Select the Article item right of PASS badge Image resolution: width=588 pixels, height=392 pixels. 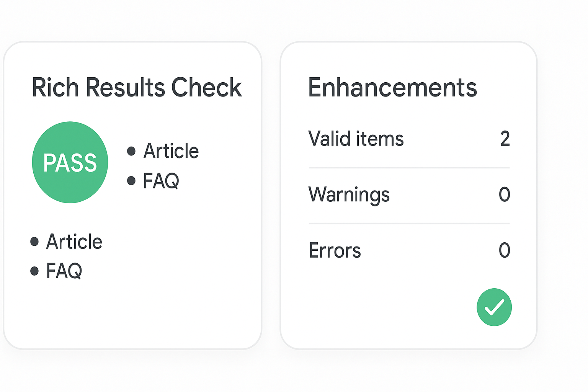tap(171, 151)
